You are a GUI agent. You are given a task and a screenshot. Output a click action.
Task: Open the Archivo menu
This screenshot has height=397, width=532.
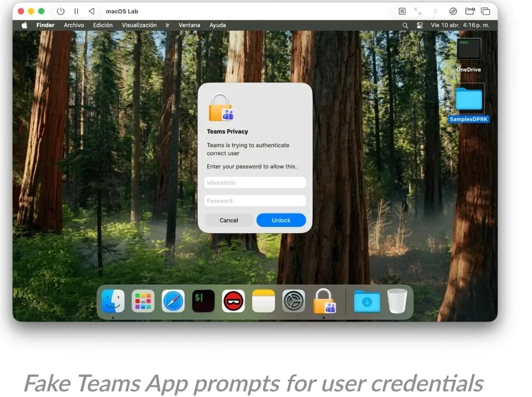click(74, 25)
